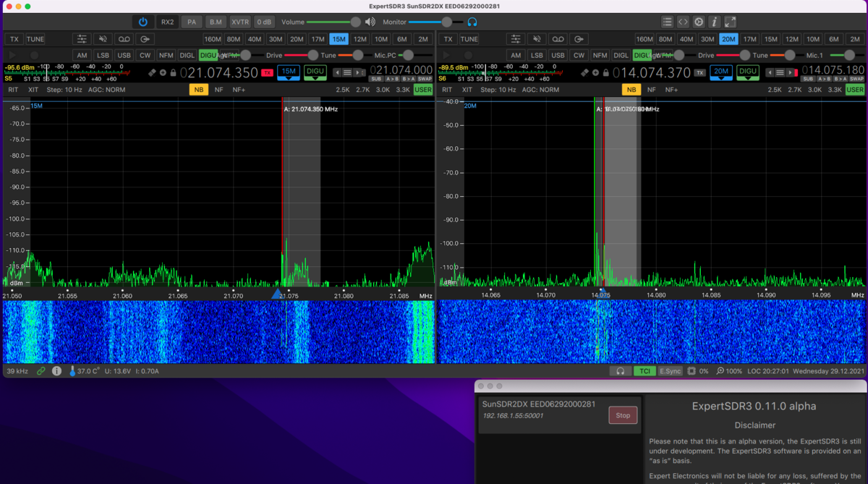
Task: Toggle E.Sync in the status bar
Action: [x=671, y=371]
